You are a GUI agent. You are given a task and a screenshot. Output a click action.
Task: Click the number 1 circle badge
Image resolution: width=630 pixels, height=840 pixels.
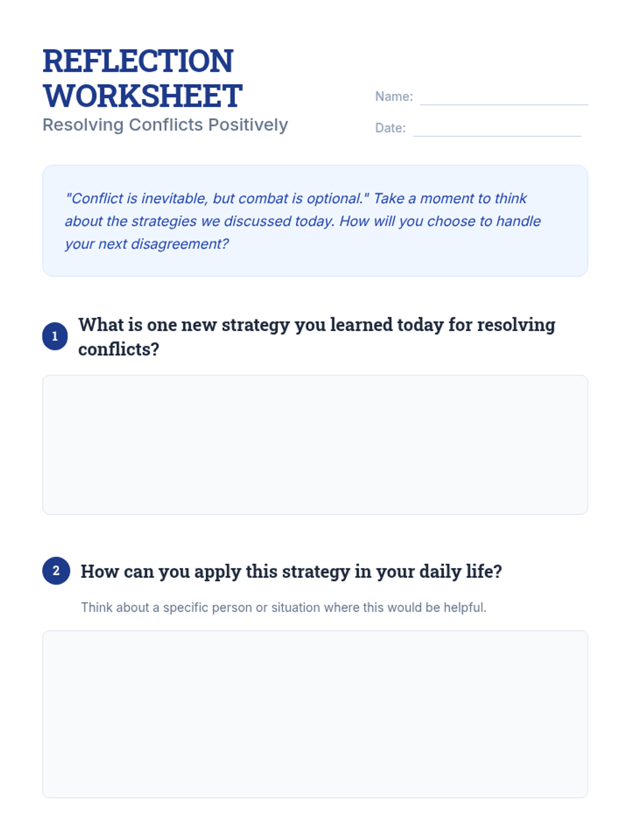[x=55, y=337]
